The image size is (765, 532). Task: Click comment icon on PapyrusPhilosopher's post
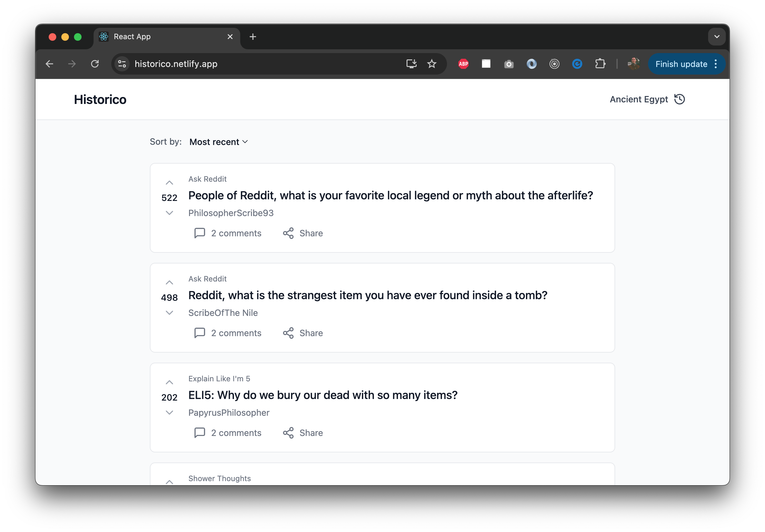click(x=199, y=433)
